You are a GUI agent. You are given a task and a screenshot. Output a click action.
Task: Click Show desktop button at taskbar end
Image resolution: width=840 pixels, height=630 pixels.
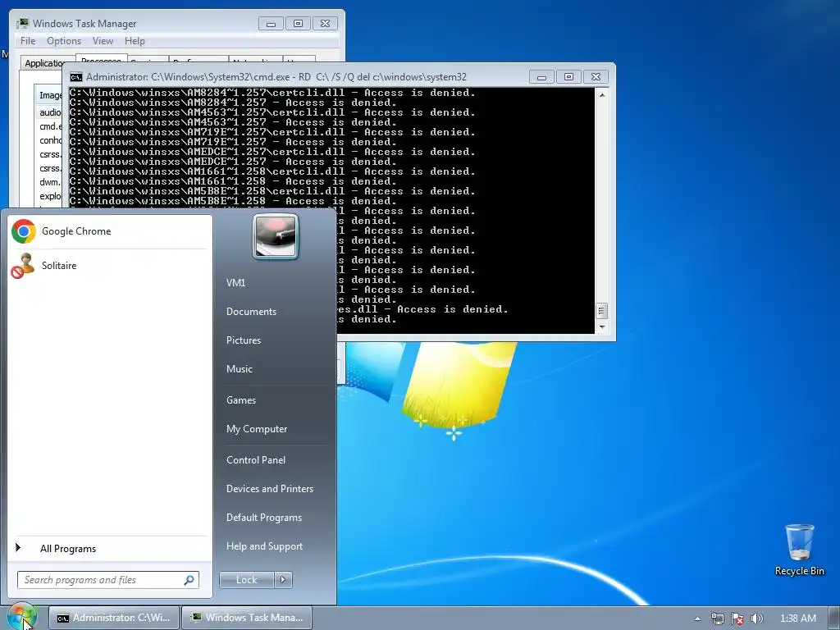(x=835, y=619)
